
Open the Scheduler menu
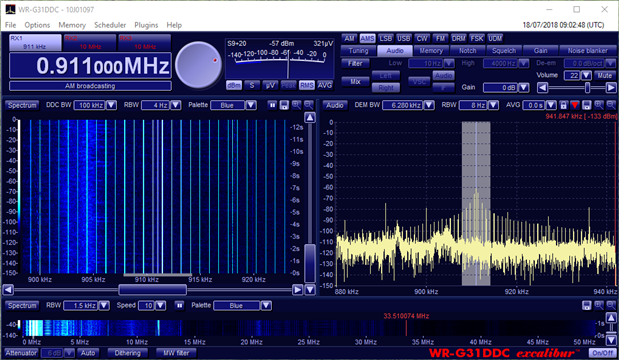[x=110, y=25]
